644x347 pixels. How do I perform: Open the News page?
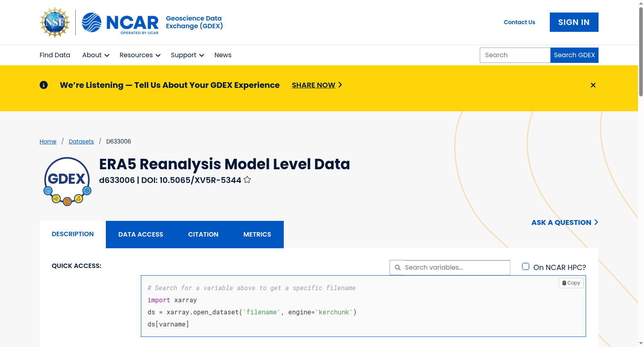coord(223,55)
